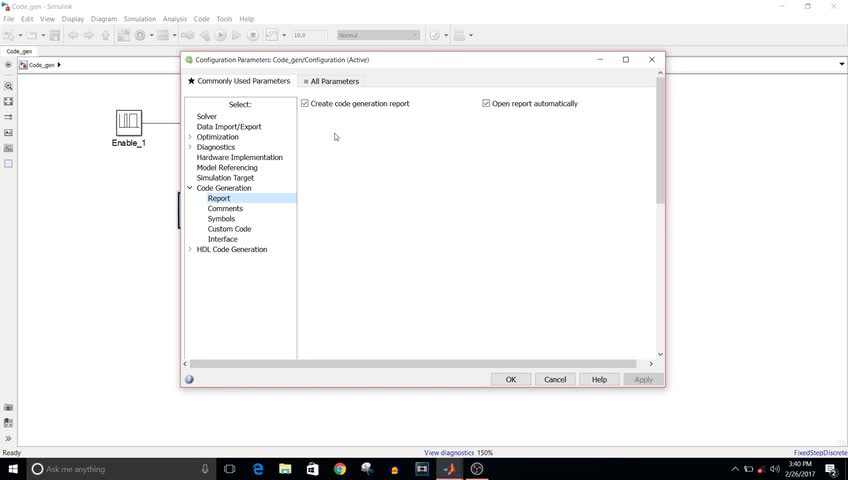
Task: Switch to Commonly Used Parameters tab
Action: tap(239, 81)
